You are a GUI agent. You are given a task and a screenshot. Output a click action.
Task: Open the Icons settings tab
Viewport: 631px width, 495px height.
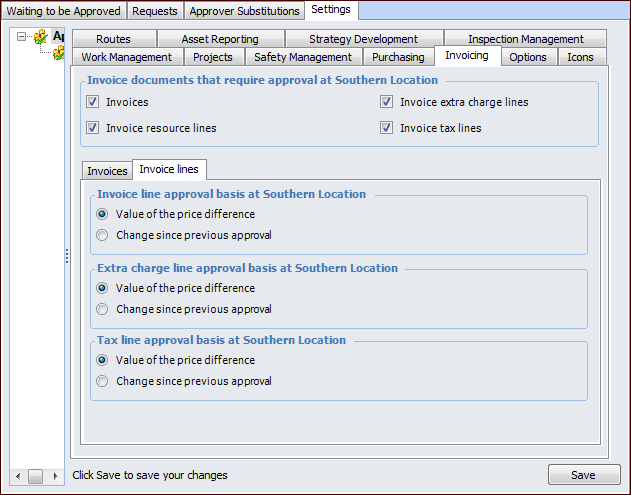[x=580, y=57]
